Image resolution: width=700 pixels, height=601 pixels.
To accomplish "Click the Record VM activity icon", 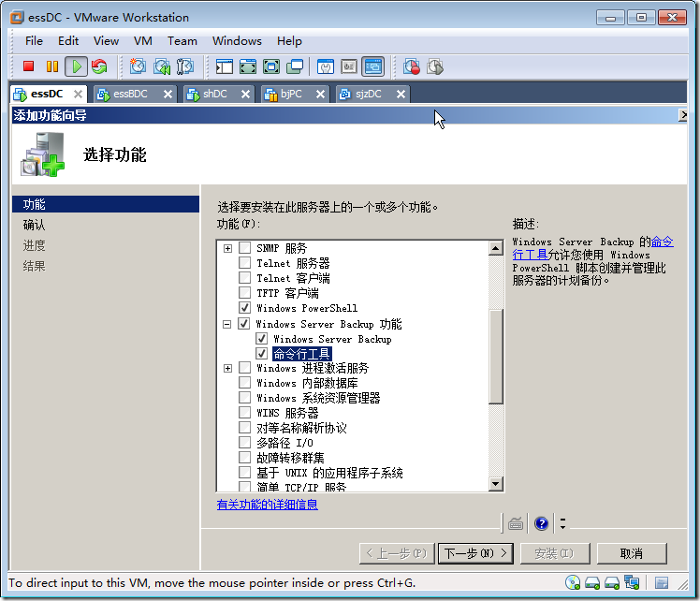I will (x=411, y=66).
